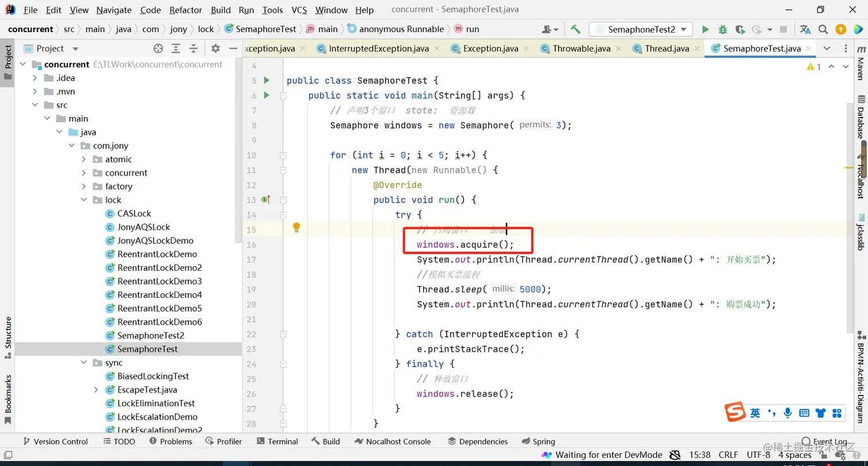Screen dimensions: 868x466
Task: Expand all nodes in the Project panel
Action: [176, 49]
